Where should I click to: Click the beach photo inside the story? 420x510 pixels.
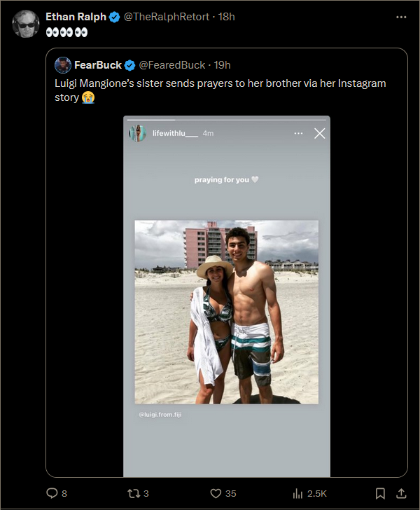(x=227, y=312)
